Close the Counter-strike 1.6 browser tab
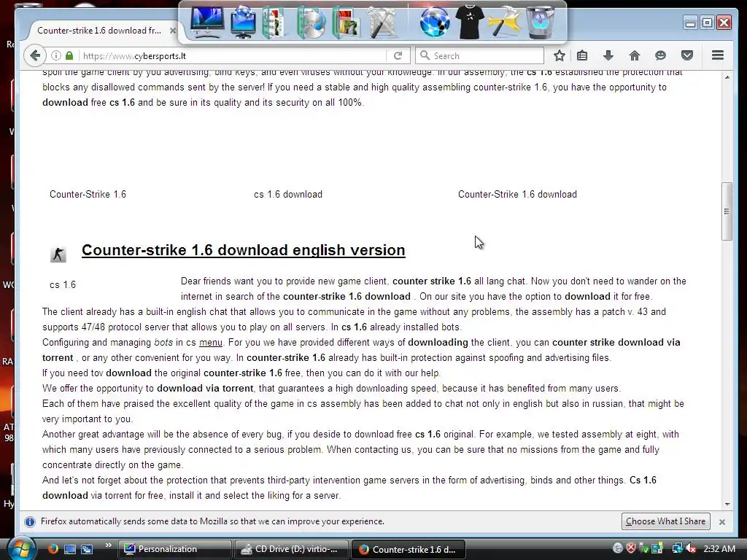 173,31
